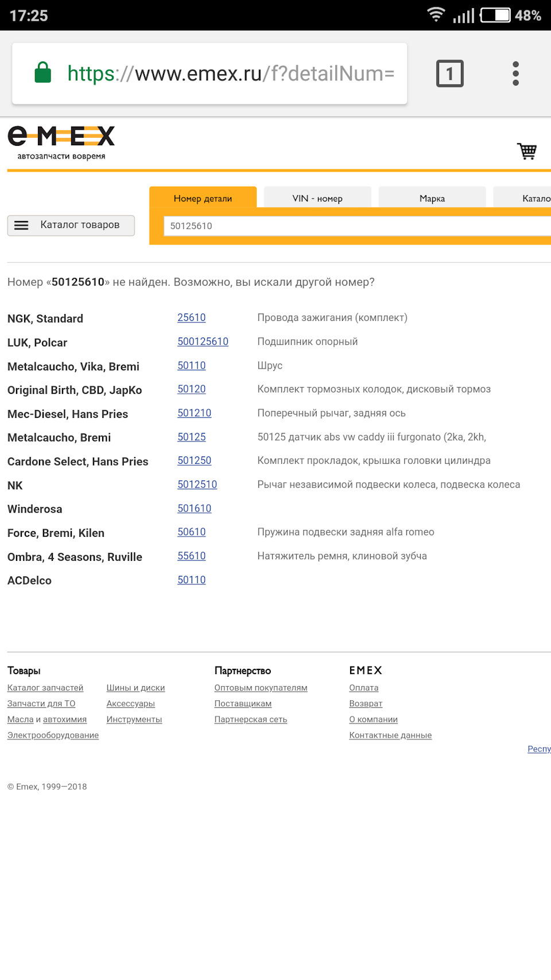Click the Emex logo
Viewport: 551px width, 980px height.
coord(61,143)
